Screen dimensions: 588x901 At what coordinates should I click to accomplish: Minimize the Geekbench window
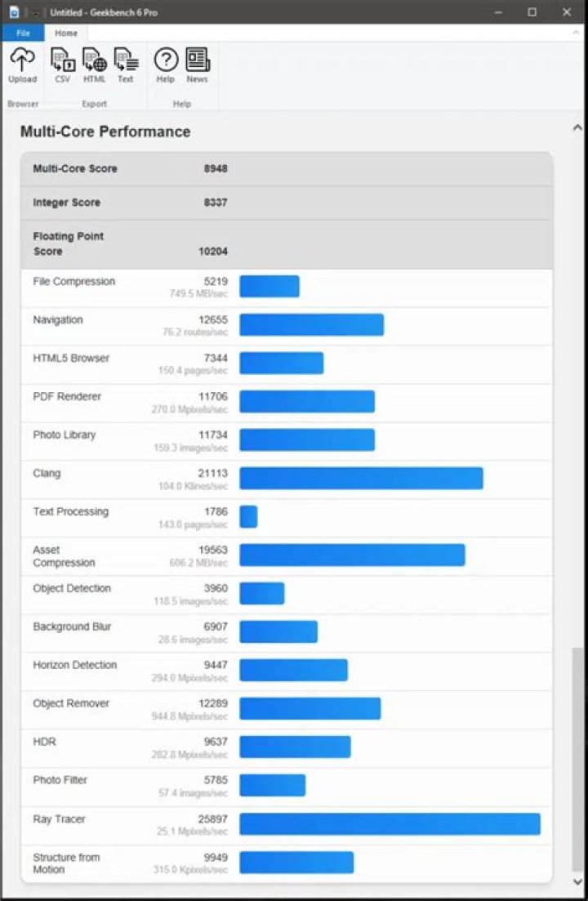tap(496, 12)
